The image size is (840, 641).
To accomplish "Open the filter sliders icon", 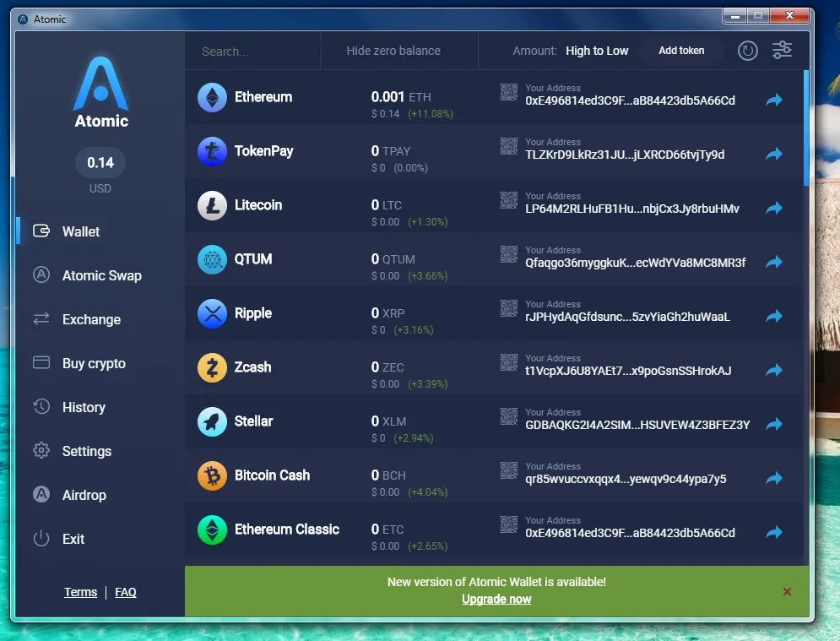I will point(782,51).
